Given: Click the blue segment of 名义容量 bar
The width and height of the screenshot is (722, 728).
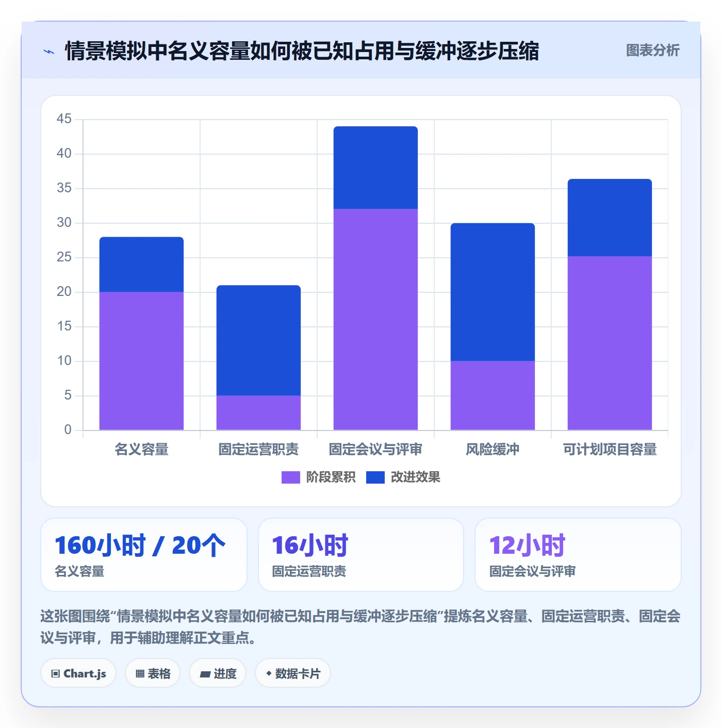Looking at the screenshot, I should coord(141,264).
